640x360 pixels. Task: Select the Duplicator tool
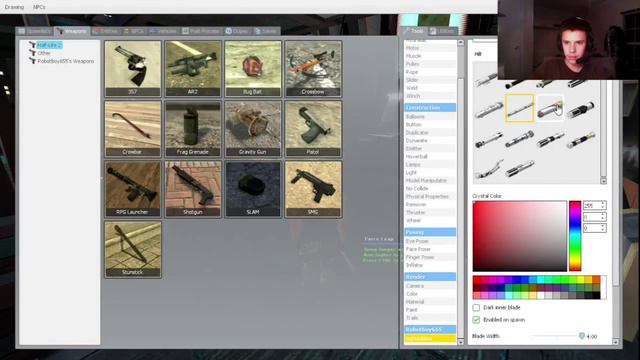(430, 133)
